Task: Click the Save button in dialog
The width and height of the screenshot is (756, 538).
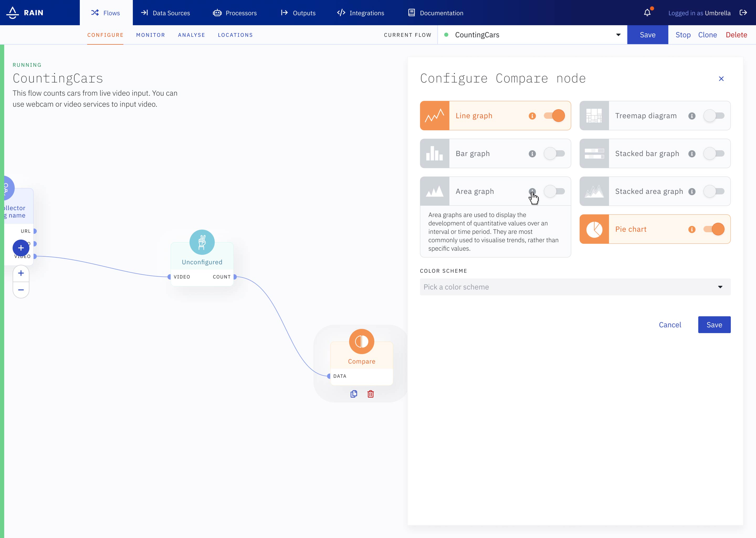Action: [713, 324]
